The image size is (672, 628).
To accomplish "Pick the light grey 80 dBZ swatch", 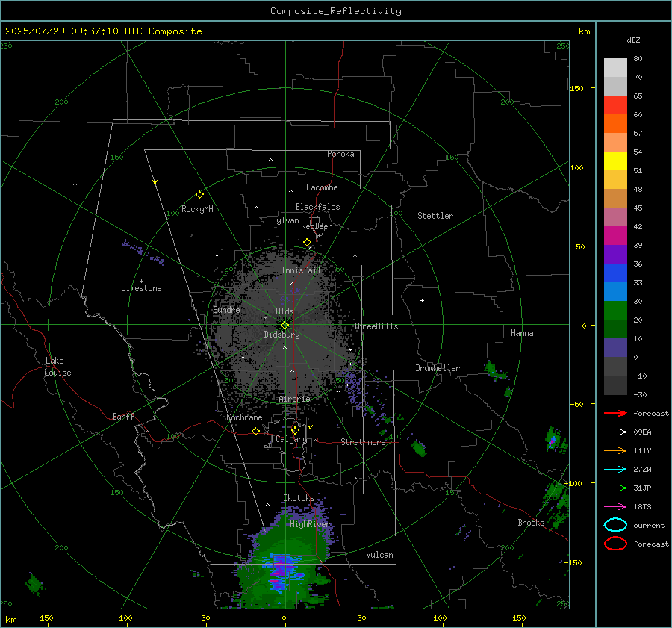I will (615, 67).
